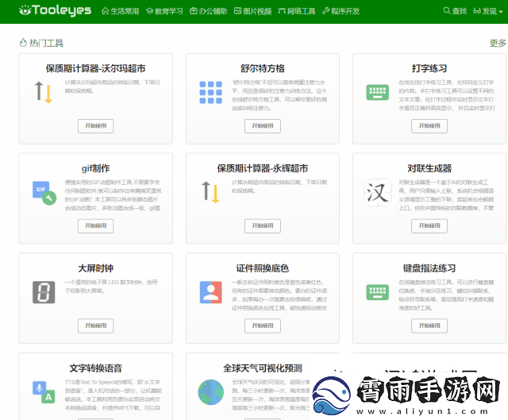Click 开始使用 under 打字练习
508x420 pixels.
pyautogui.click(x=429, y=126)
